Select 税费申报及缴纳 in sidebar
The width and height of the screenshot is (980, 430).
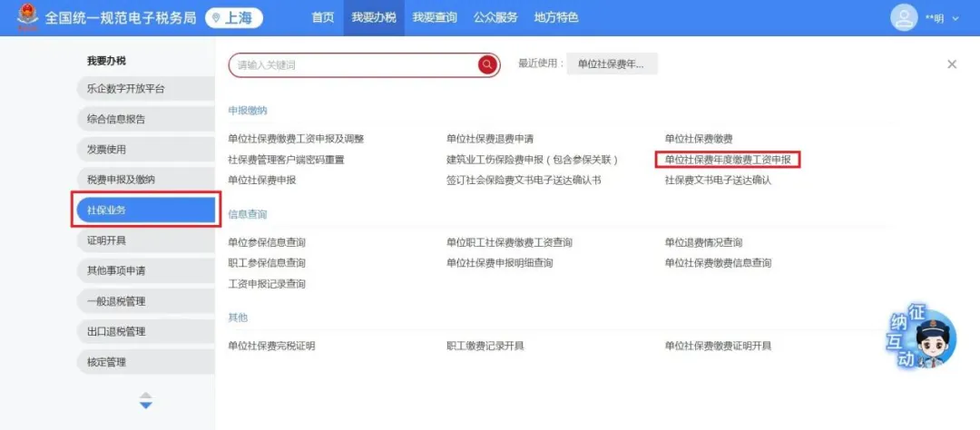point(145,180)
